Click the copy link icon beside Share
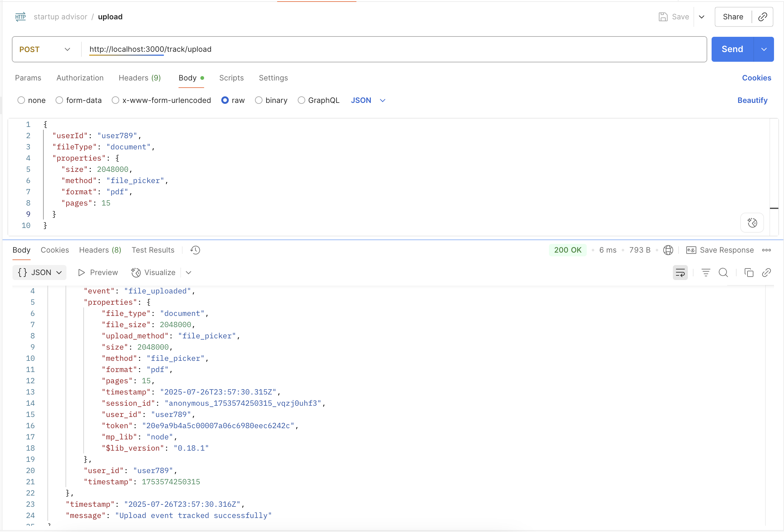The image size is (784, 532). (x=762, y=17)
